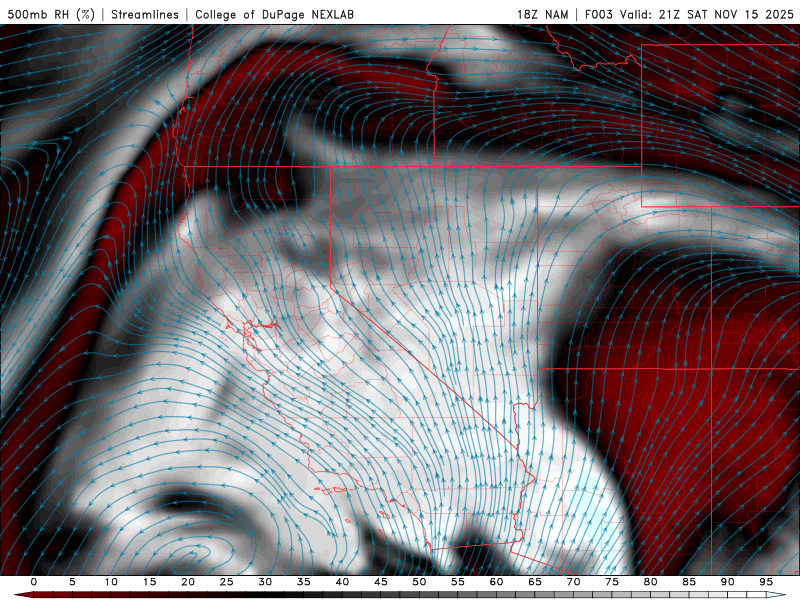Click the "45" value on color scale
The height and width of the screenshot is (600, 800).
381,582
